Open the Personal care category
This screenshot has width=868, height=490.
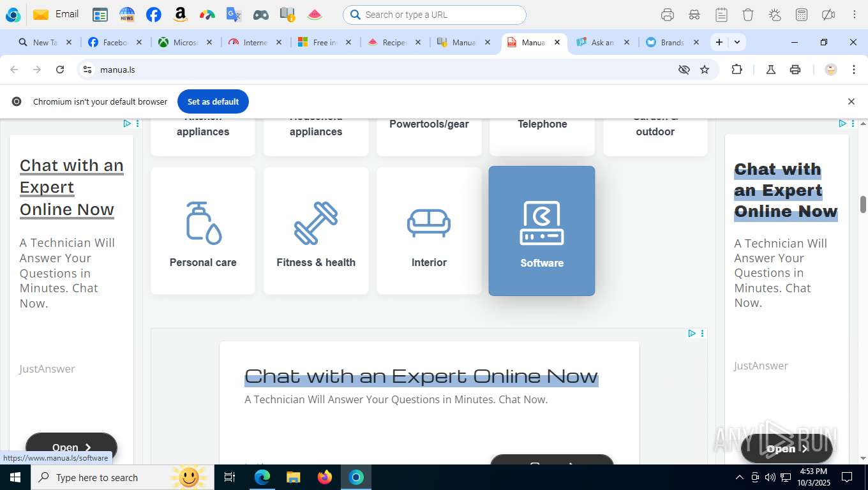click(203, 231)
